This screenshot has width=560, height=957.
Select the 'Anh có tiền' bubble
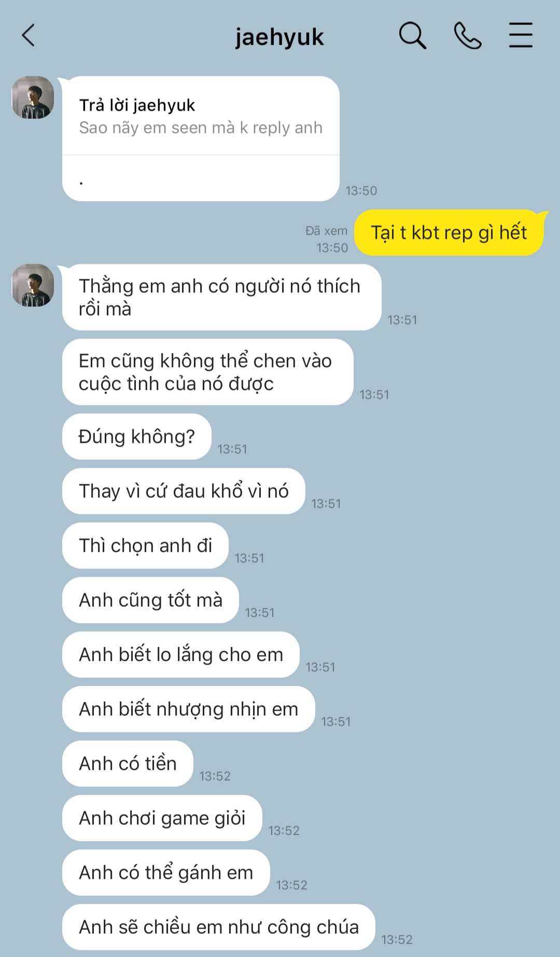[128, 763]
